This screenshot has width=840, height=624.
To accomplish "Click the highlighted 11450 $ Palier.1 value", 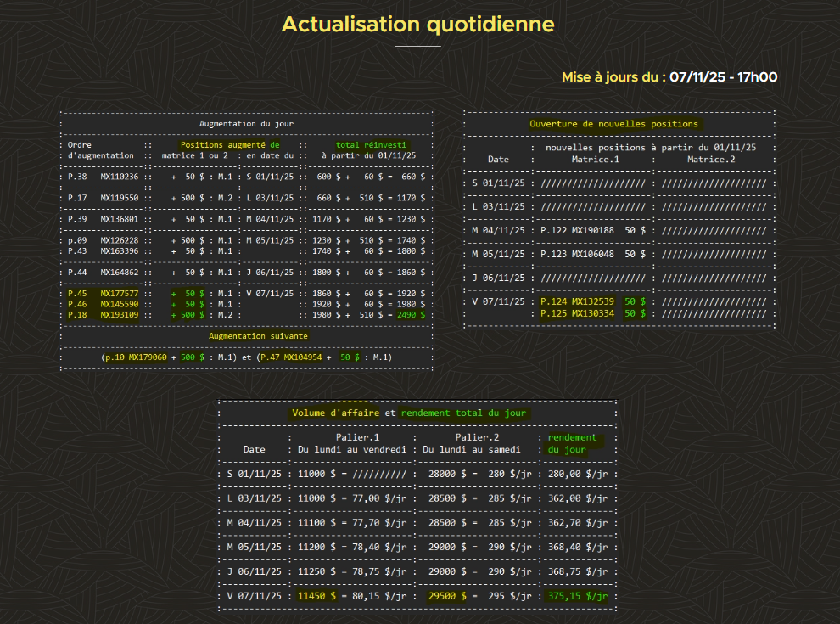I will point(316,596).
